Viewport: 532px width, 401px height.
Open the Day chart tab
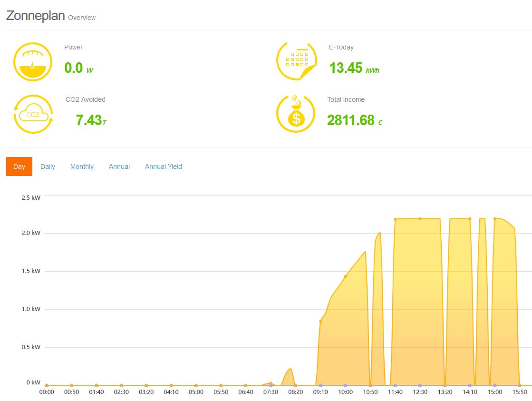pos(19,166)
